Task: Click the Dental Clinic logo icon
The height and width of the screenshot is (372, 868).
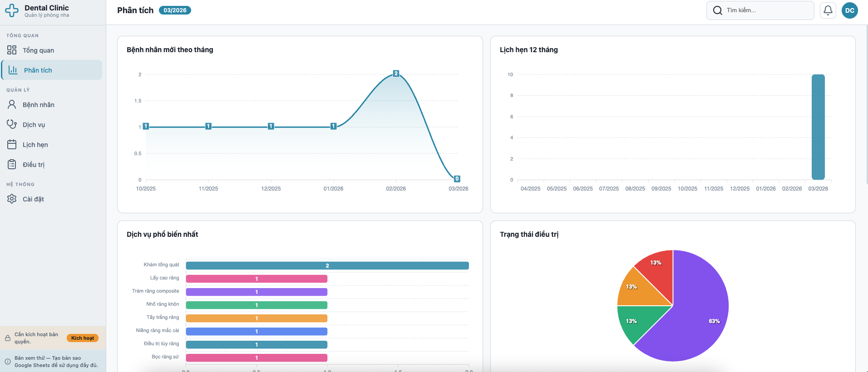Action: coord(12,10)
